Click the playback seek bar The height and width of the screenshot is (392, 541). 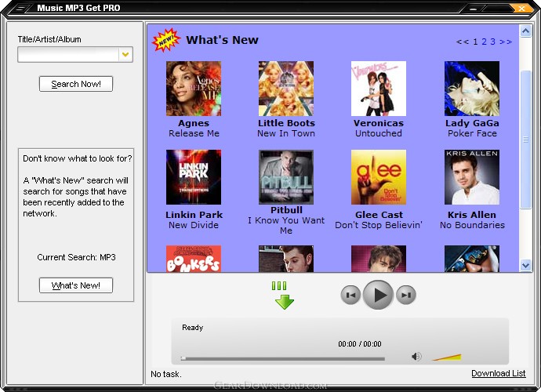(x=282, y=359)
